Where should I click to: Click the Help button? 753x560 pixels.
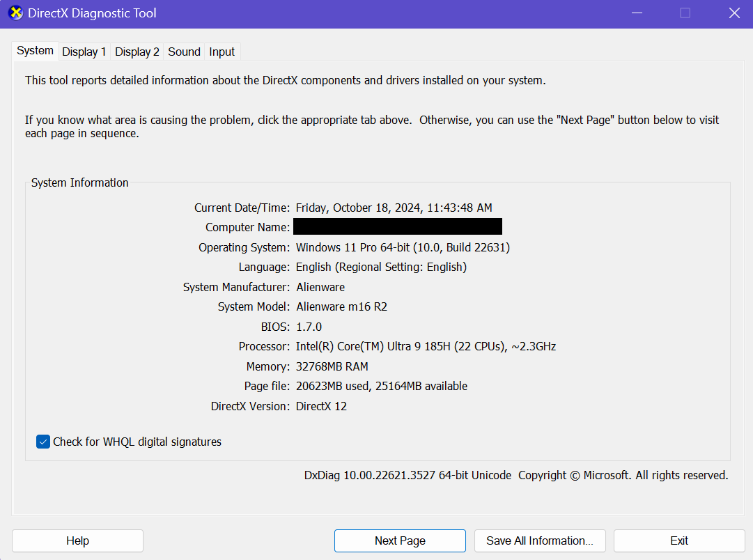click(x=78, y=540)
